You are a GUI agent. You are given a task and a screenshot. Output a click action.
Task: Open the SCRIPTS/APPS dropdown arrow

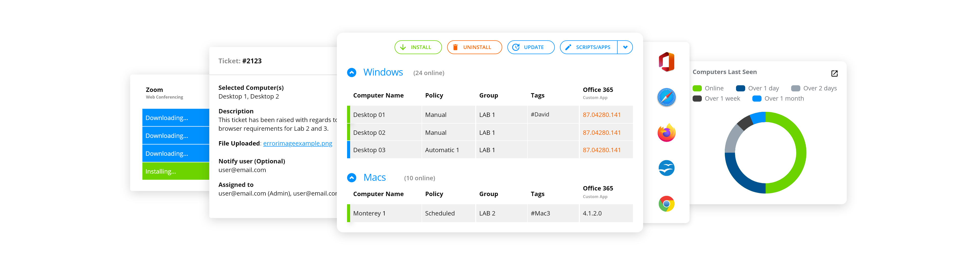point(625,47)
